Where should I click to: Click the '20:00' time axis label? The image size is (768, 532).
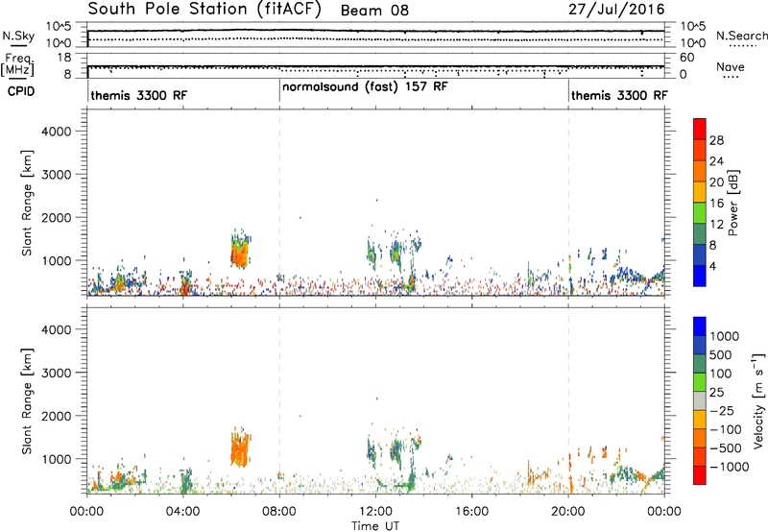point(568,512)
